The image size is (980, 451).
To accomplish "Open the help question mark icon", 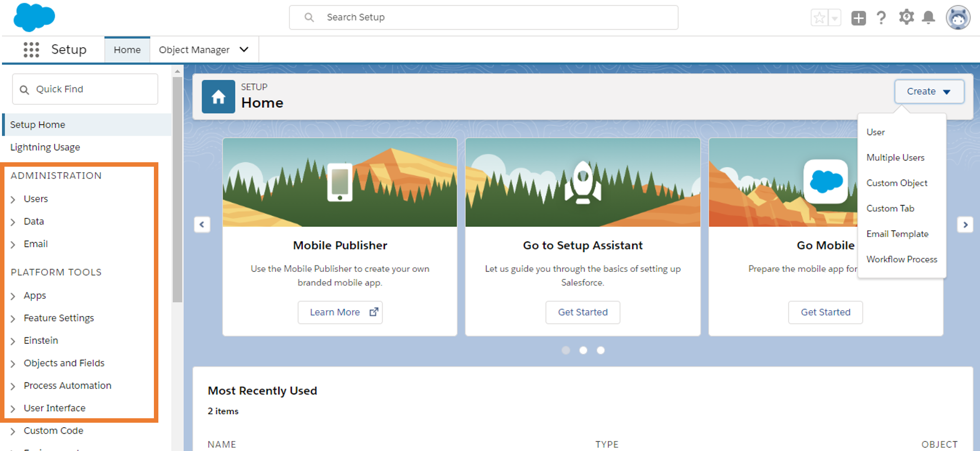I will 881,18.
